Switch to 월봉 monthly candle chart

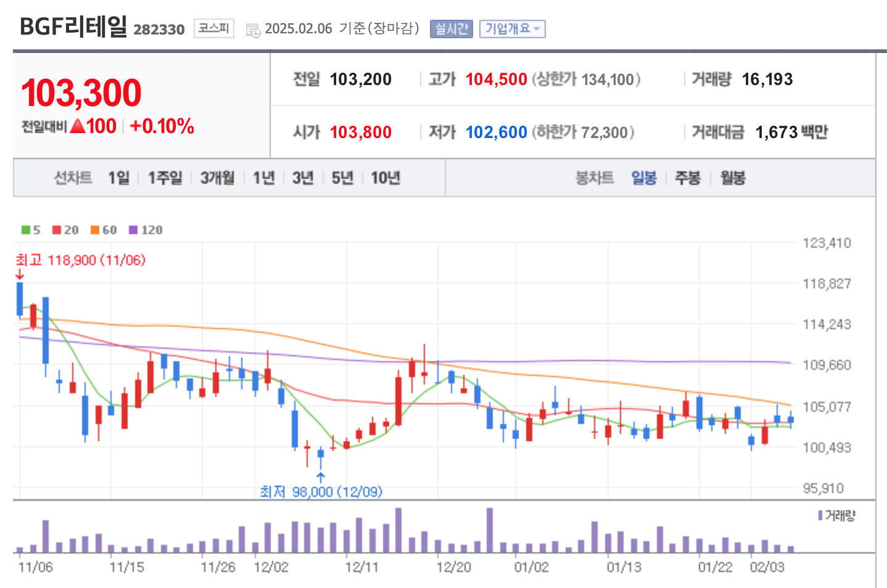pos(733,178)
